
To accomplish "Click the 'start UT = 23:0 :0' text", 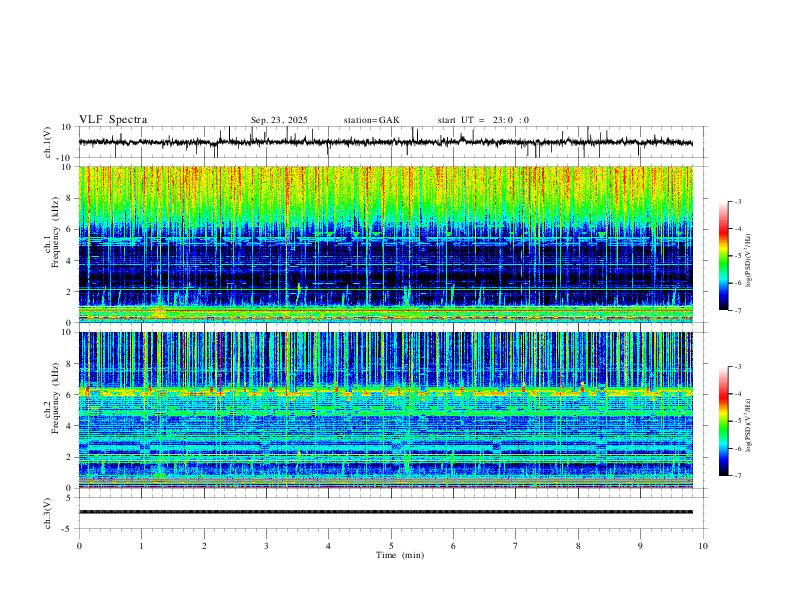I will [x=483, y=120].
